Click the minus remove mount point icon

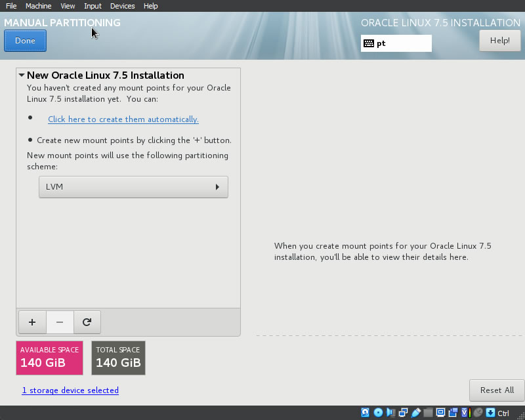60,322
